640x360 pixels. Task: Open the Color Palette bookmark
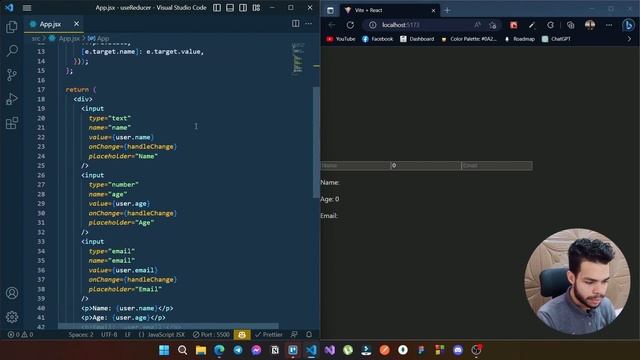469,39
